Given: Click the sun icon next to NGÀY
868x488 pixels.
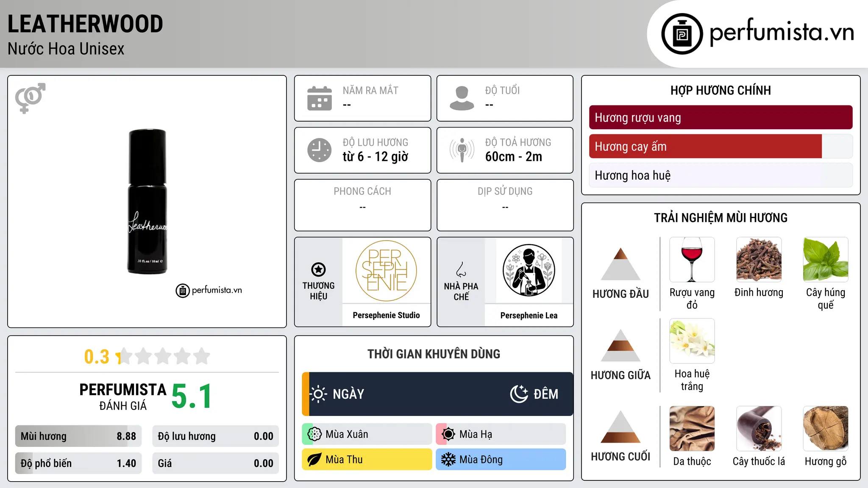Looking at the screenshot, I should click(x=318, y=394).
